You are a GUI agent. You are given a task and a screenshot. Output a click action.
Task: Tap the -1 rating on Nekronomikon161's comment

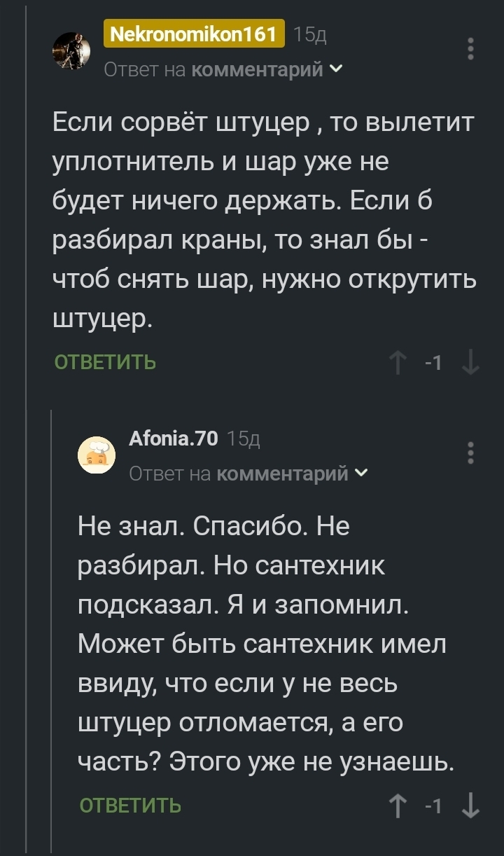(x=434, y=363)
